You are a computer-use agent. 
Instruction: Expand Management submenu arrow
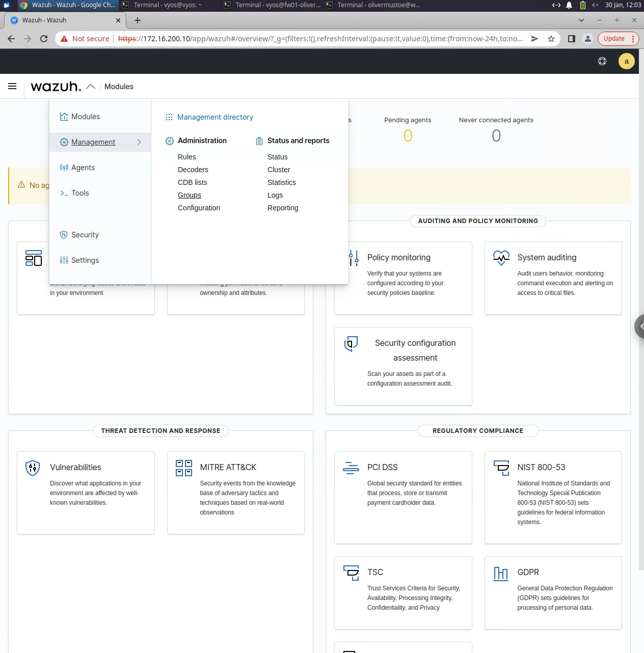139,142
